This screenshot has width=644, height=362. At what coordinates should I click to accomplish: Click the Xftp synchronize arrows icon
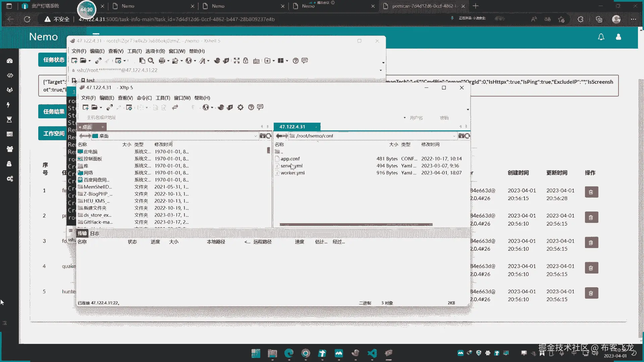point(175,107)
